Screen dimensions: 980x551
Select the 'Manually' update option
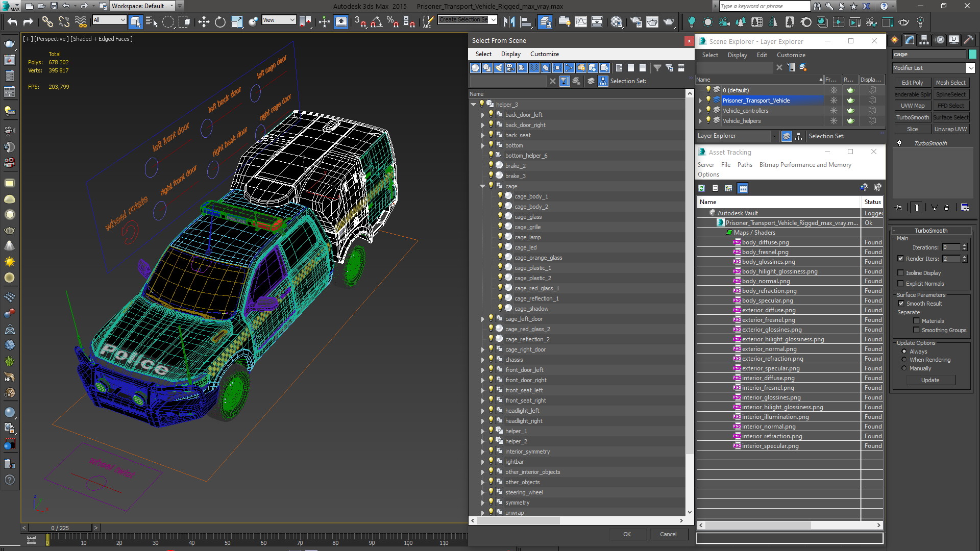coord(904,368)
